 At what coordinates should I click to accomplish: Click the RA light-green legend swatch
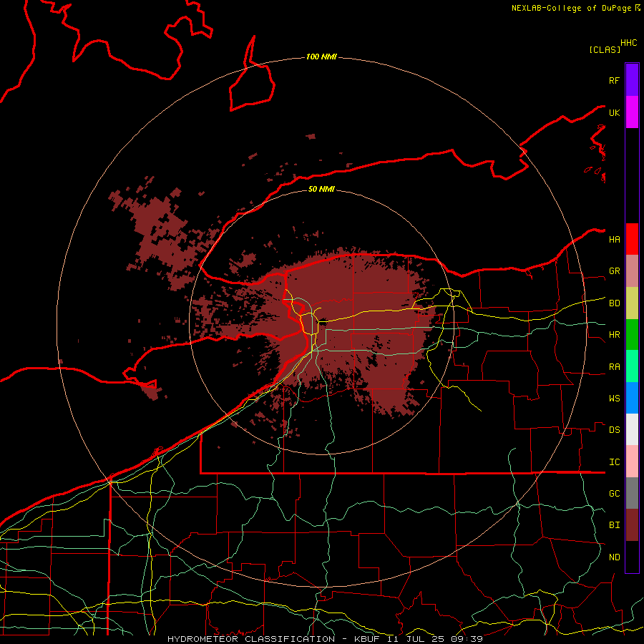tap(632, 366)
